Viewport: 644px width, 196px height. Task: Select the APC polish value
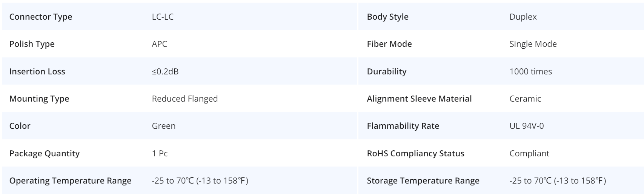point(159,44)
